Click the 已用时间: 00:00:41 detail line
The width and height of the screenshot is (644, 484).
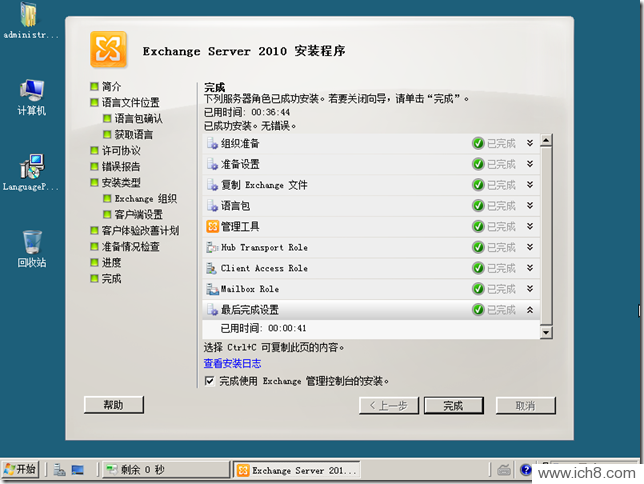(x=263, y=328)
